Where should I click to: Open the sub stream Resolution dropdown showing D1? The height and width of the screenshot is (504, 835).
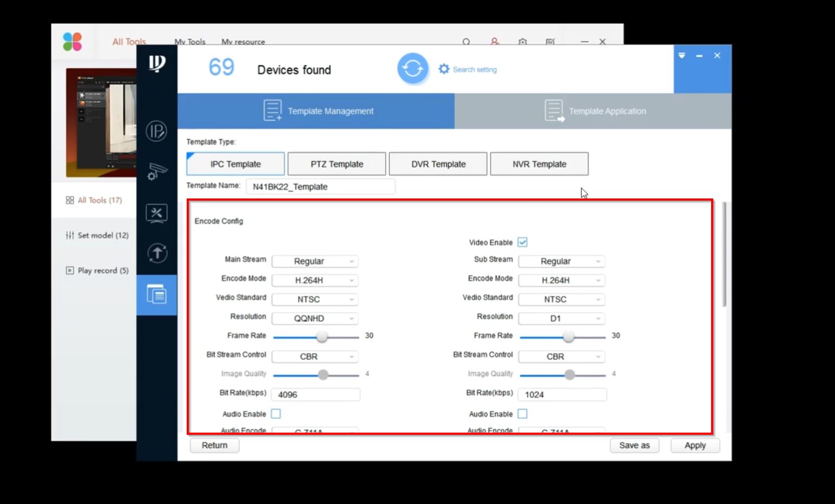(562, 319)
